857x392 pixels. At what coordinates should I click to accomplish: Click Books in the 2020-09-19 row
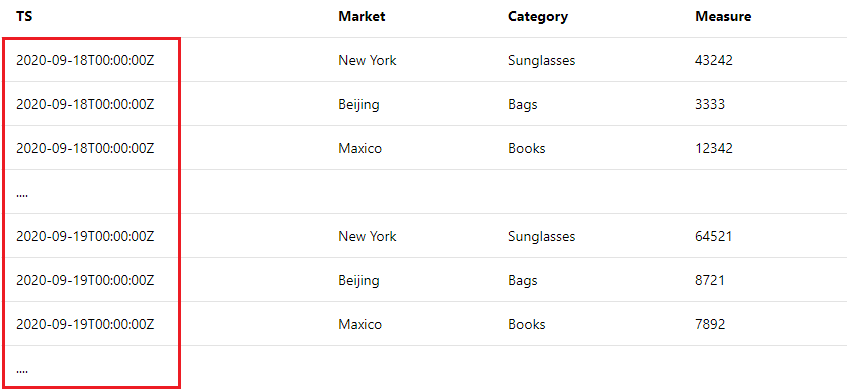527,324
